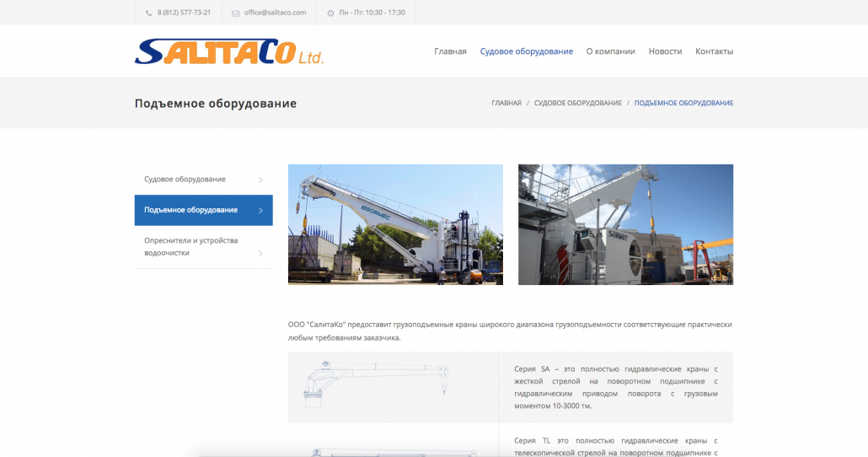Click СУДОВОЕ ОБОРУДОВАНИЕ in the breadcrumb
The image size is (868, 457).
[578, 103]
